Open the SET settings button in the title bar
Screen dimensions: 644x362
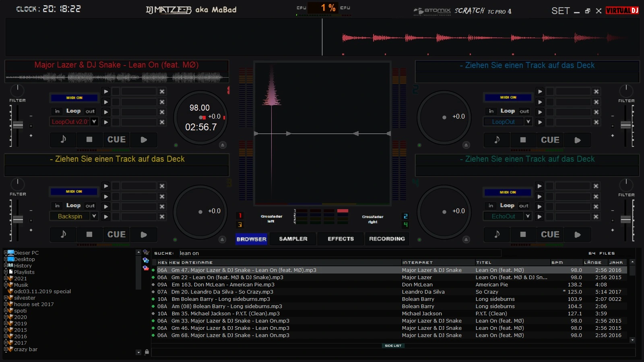pyautogui.click(x=560, y=11)
